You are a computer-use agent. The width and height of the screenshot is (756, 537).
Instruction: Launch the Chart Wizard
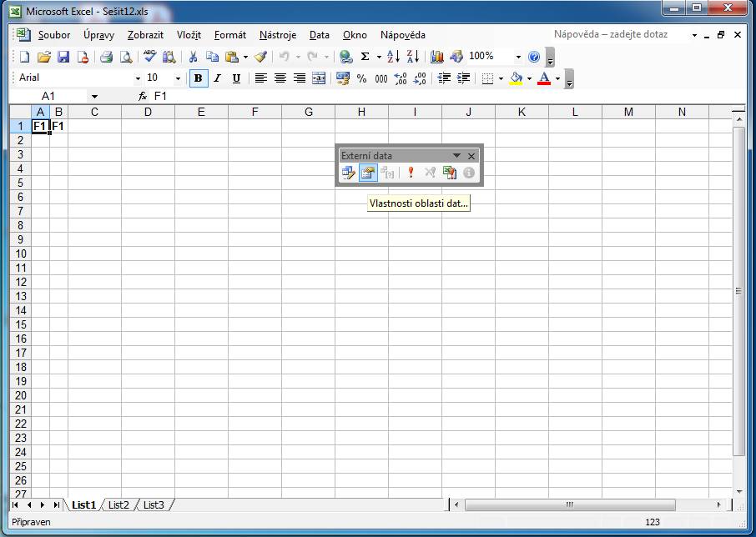(436, 57)
